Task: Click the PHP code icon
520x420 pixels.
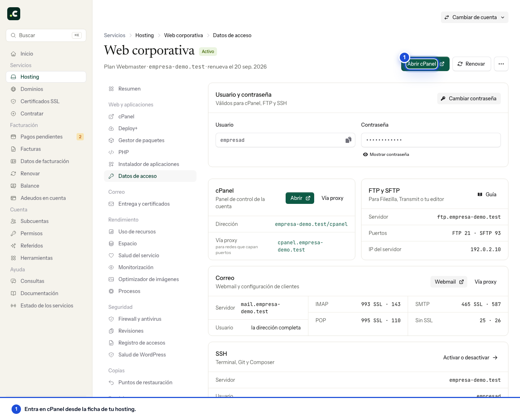Action: coord(111,152)
